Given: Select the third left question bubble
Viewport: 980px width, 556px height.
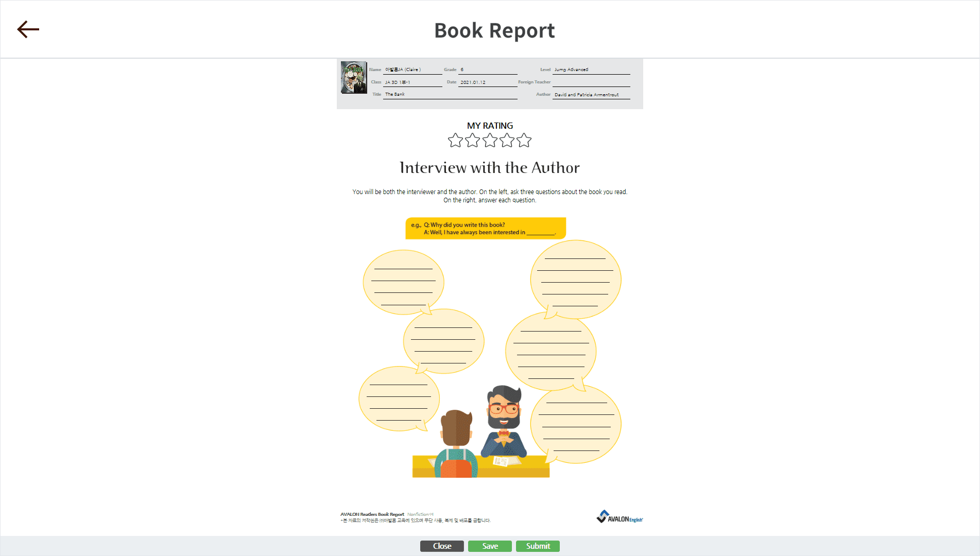Looking at the screenshot, I should [x=399, y=399].
